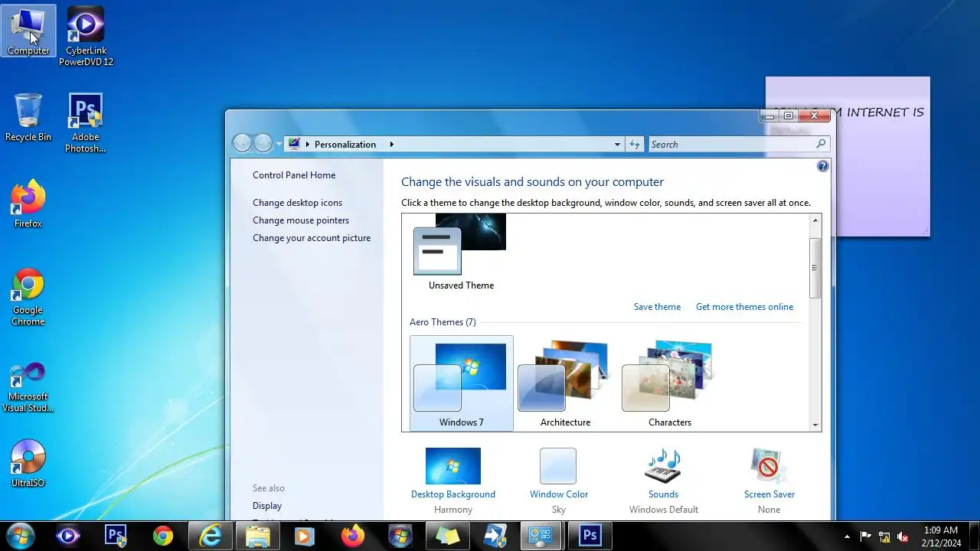This screenshot has width=980, height=551.
Task: Launch PowerDVD from the taskbar
Action: (x=68, y=536)
